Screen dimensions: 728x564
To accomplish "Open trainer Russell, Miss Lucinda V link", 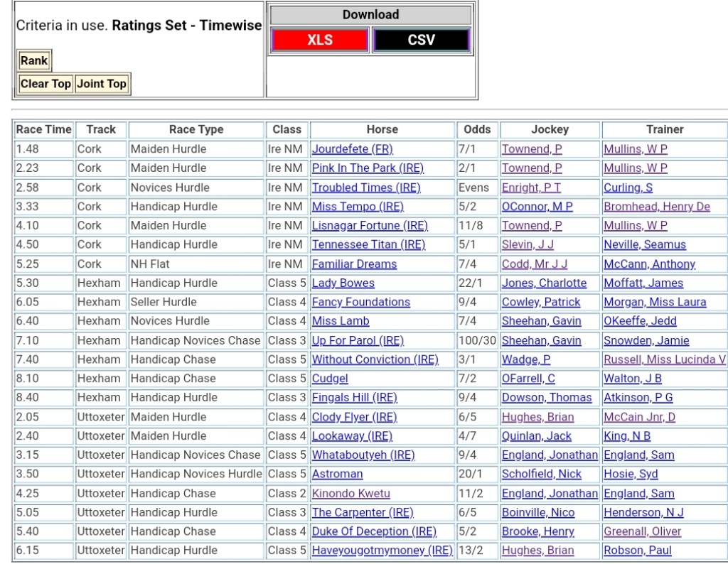I will 664,359.
